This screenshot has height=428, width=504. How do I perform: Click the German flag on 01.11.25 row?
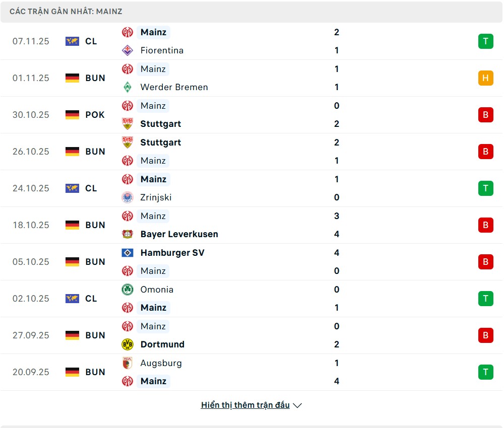click(x=73, y=78)
